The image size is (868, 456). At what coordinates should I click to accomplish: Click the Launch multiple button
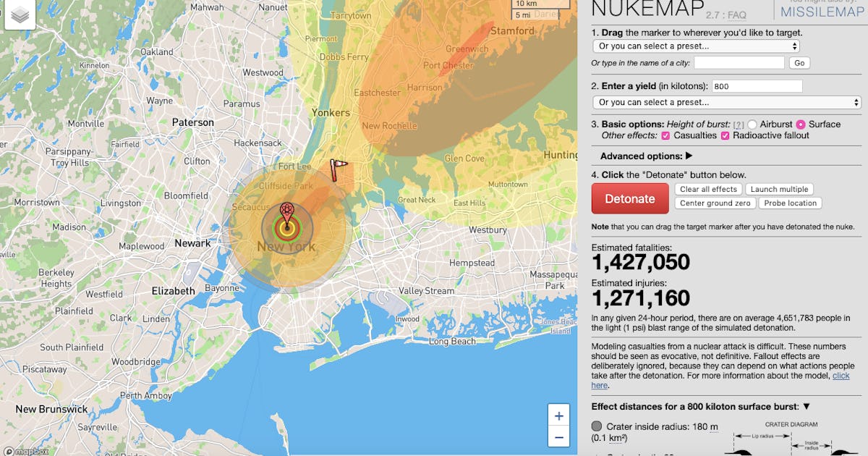pos(780,189)
